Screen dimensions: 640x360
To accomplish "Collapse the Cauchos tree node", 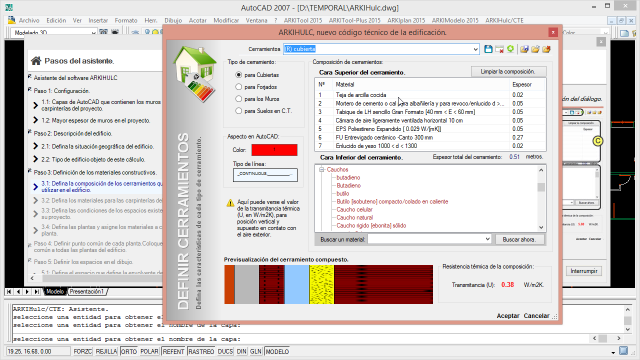I will tap(322, 169).
